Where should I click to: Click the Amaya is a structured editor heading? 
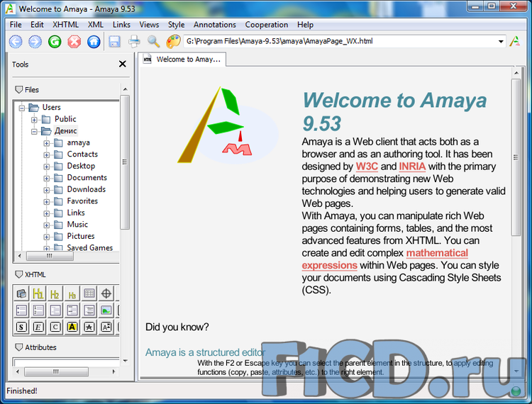(x=205, y=352)
